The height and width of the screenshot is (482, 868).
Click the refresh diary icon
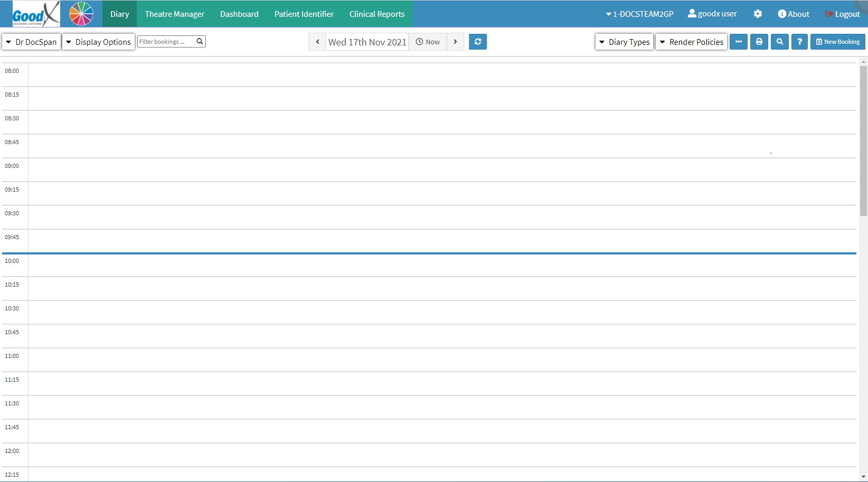tap(477, 42)
